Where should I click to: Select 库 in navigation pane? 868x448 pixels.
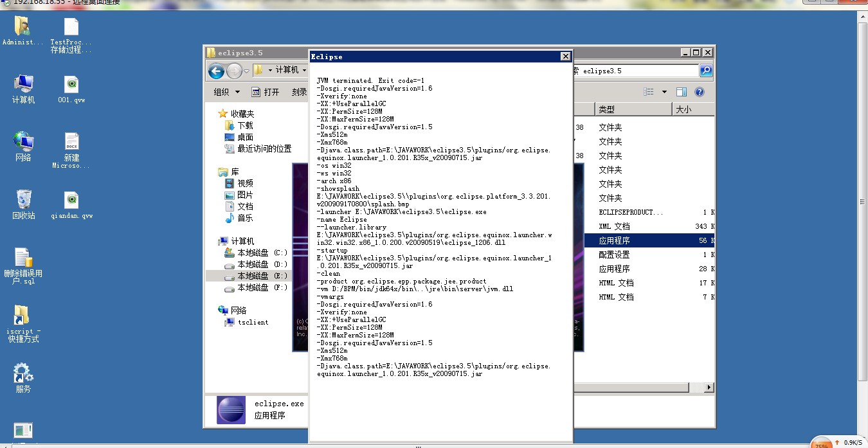tap(229, 172)
